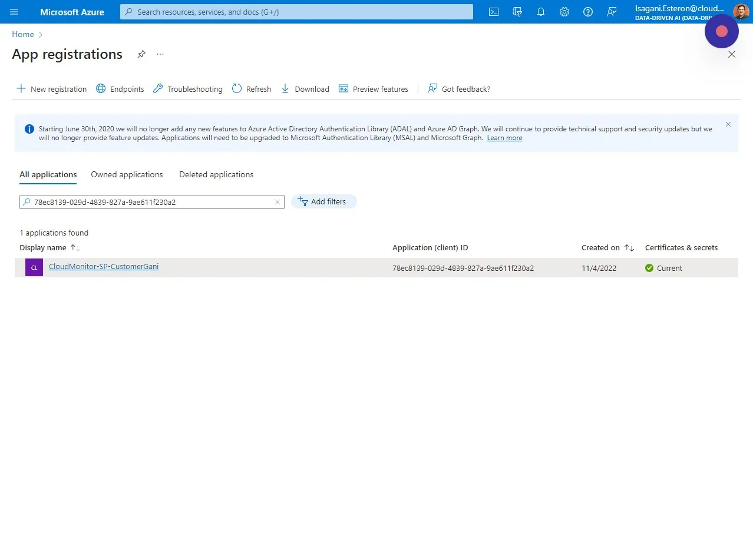Open the feedback icon in top bar
The height and width of the screenshot is (560, 753).
(x=612, y=12)
